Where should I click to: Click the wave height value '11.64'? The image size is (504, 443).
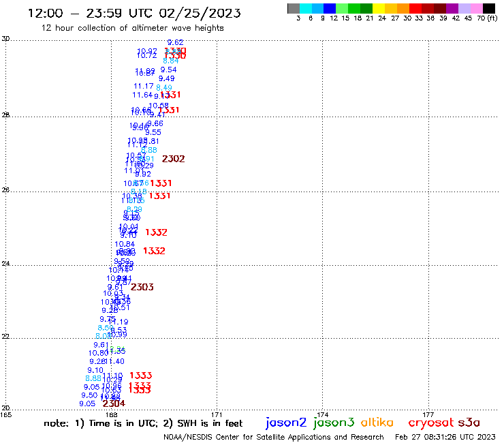click(x=142, y=95)
